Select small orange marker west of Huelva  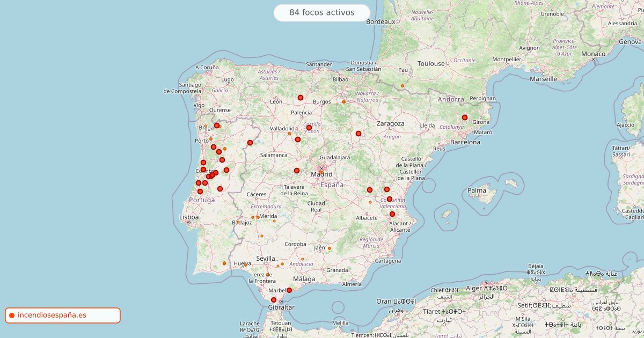point(224,263)
